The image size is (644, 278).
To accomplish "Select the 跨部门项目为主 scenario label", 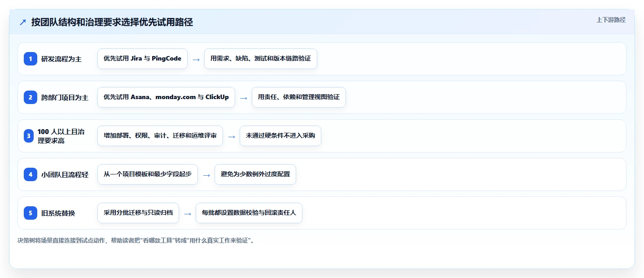I will [x=65, y=97].
